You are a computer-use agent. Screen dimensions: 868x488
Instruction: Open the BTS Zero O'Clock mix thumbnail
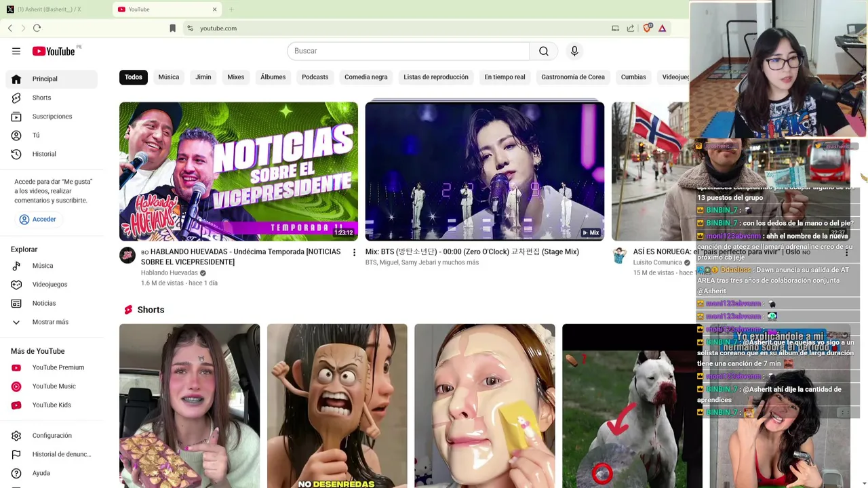point(485,171)
